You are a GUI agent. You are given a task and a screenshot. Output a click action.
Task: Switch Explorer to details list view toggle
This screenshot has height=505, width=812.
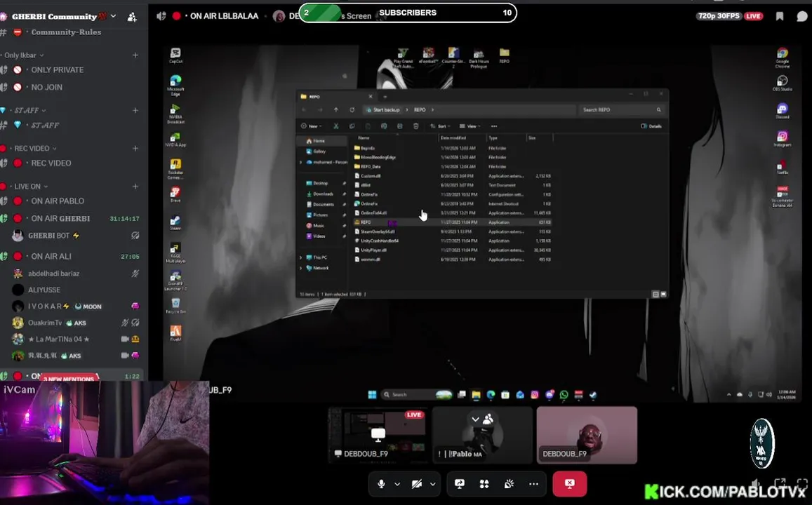[655, 295]
